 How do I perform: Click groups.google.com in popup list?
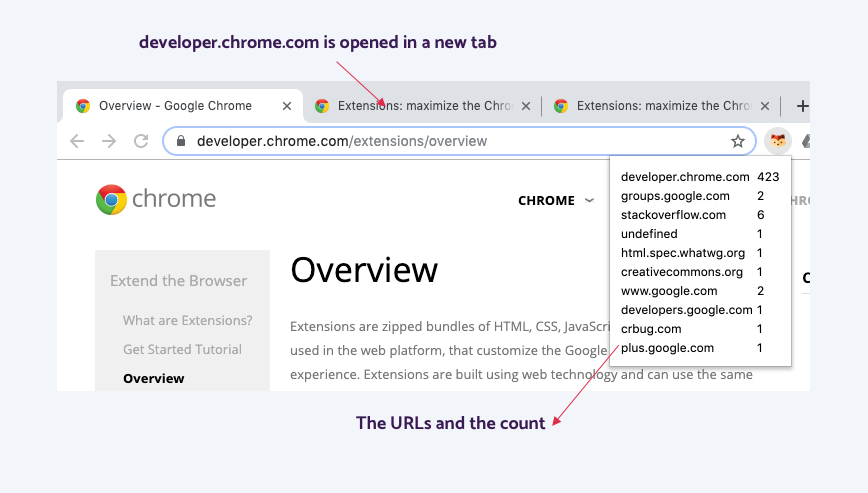point(675,196)
